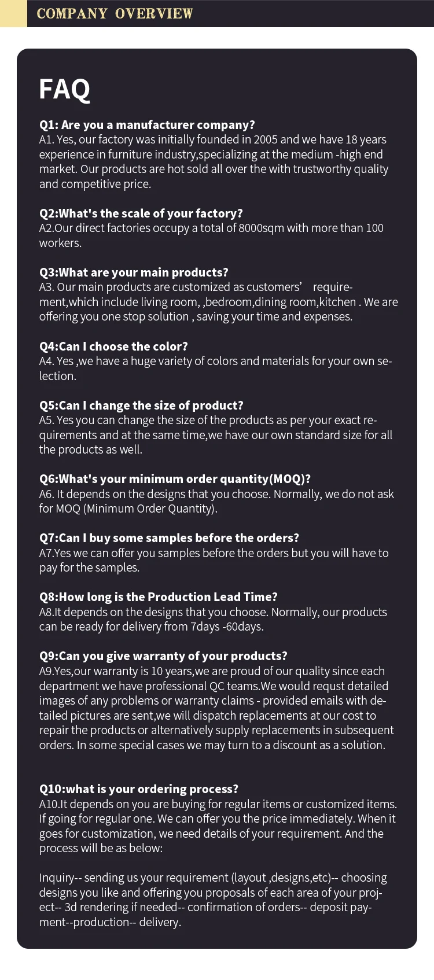Click the Inquiry process steps paragraph
The height and width of the screenshot is (980, 434).
point(213,900)
